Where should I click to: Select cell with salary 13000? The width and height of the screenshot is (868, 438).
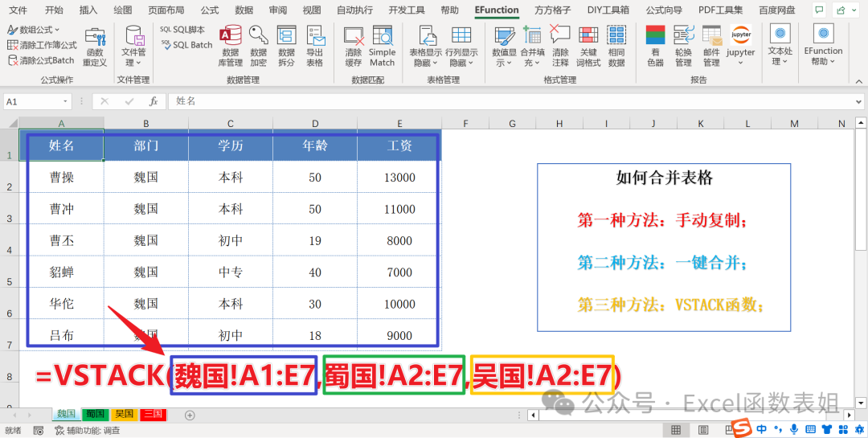pos(399,177)
